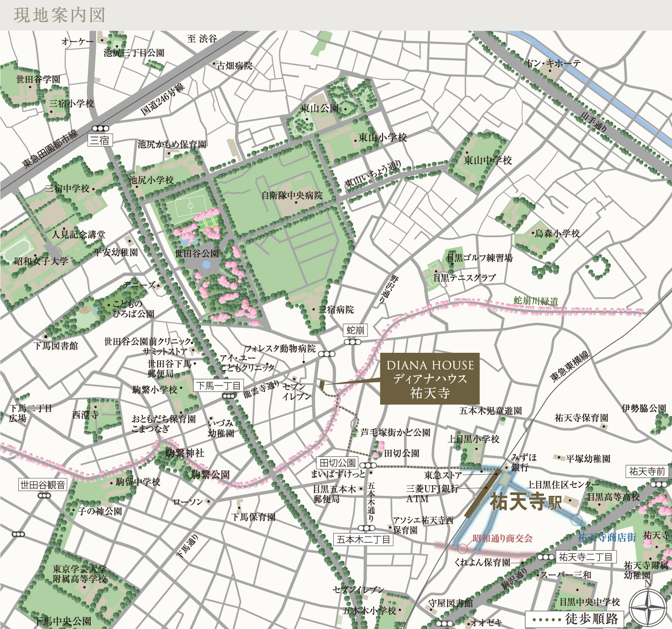Click the 徒歩順路 walking route legend

click(574, 619)
